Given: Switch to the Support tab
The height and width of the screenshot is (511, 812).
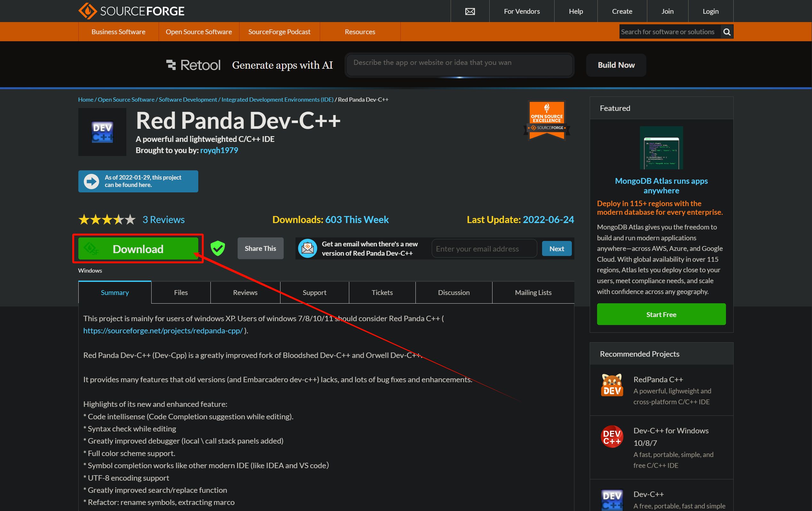Looking at the screenshot, I should [314, 293].
